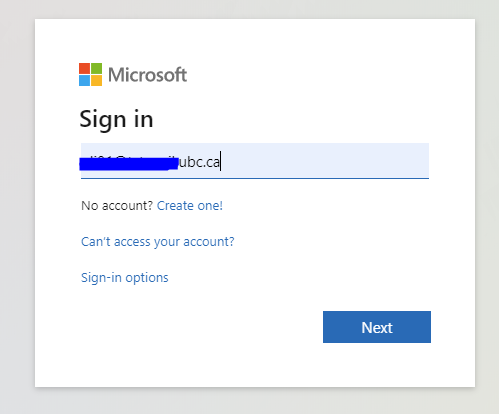The image size is (499, 414).
Task: Click the red square of the Microsoft logo
Action: tap(84, 68)
